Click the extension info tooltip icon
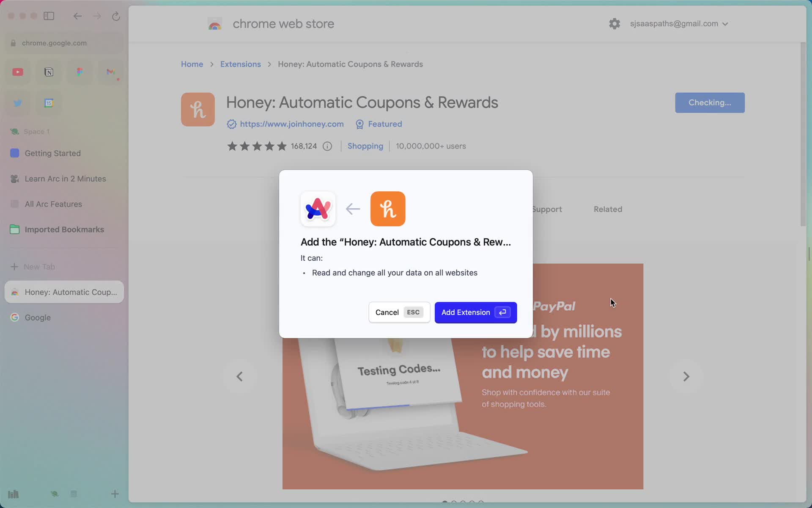Viewport: 812px width, 508px height. point(327,146)
